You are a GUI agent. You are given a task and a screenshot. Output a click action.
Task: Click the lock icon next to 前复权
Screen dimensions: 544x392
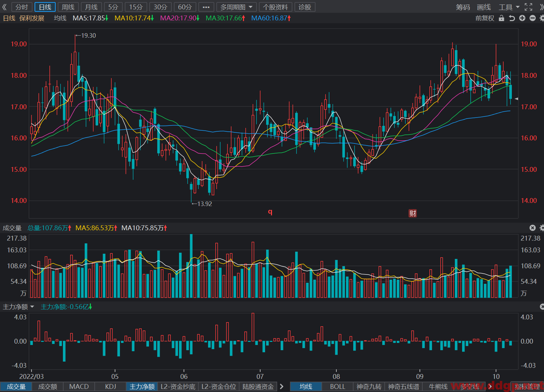[501, 18]
